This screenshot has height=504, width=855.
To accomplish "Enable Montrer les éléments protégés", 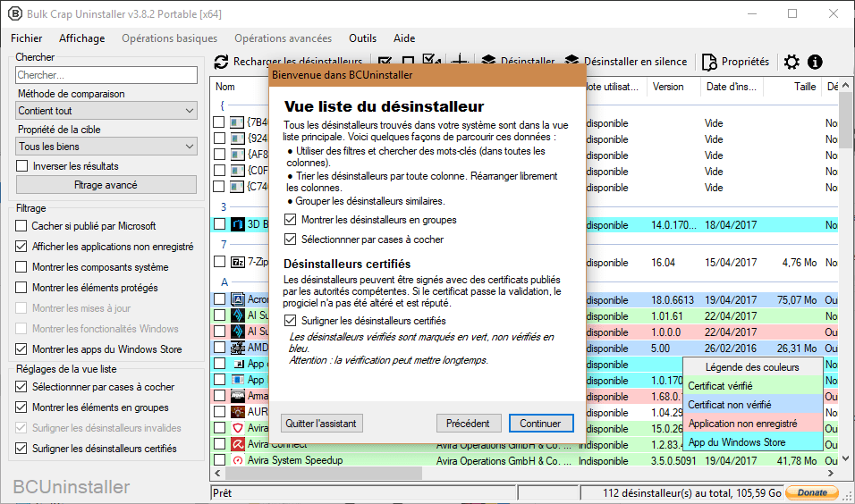I will coord(21,287).
